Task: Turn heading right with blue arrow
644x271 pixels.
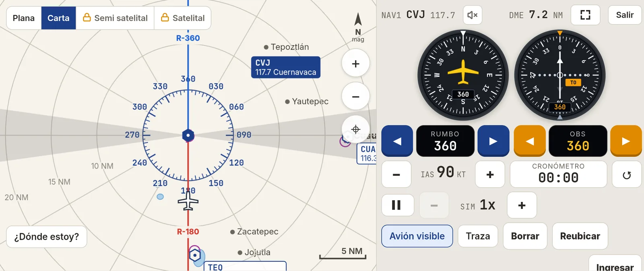Action: pyautogui.click(x=493, y=141)
